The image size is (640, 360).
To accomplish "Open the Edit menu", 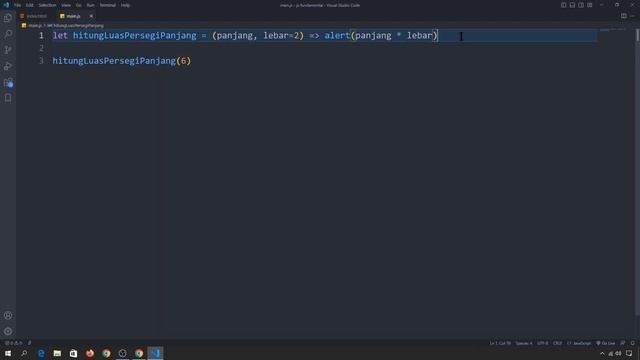I will point(30,5).
